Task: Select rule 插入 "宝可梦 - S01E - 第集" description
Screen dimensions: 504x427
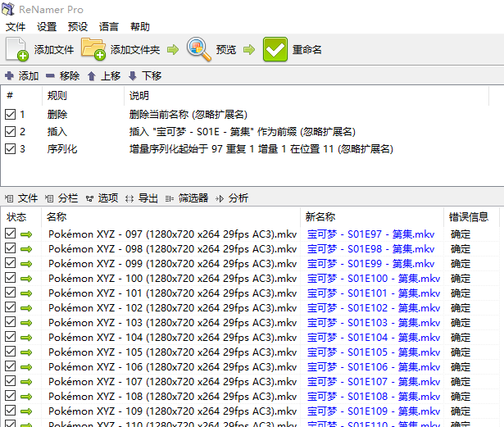Action: 243,132
